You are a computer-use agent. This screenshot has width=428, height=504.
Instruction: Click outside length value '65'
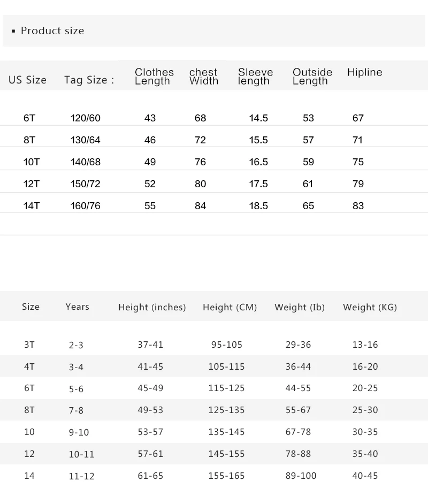click(x=308, y=205)
